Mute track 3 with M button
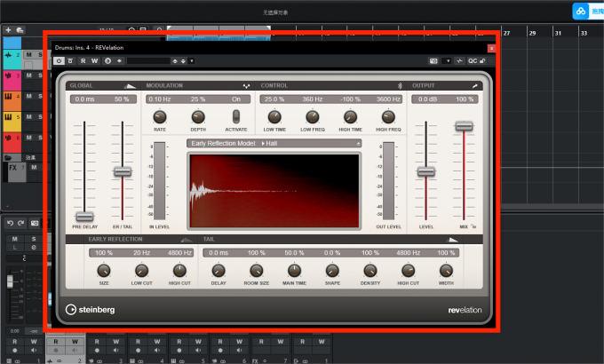 click(x=29, y=75)
